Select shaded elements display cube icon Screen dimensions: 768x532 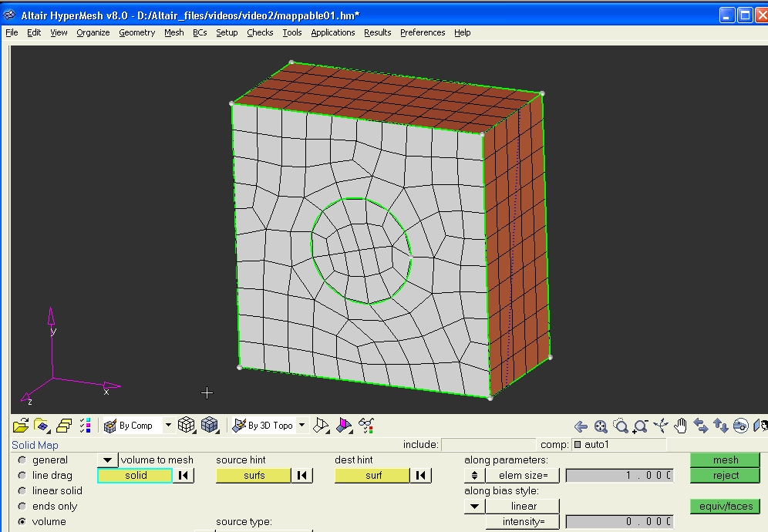(x=210, y=425)
